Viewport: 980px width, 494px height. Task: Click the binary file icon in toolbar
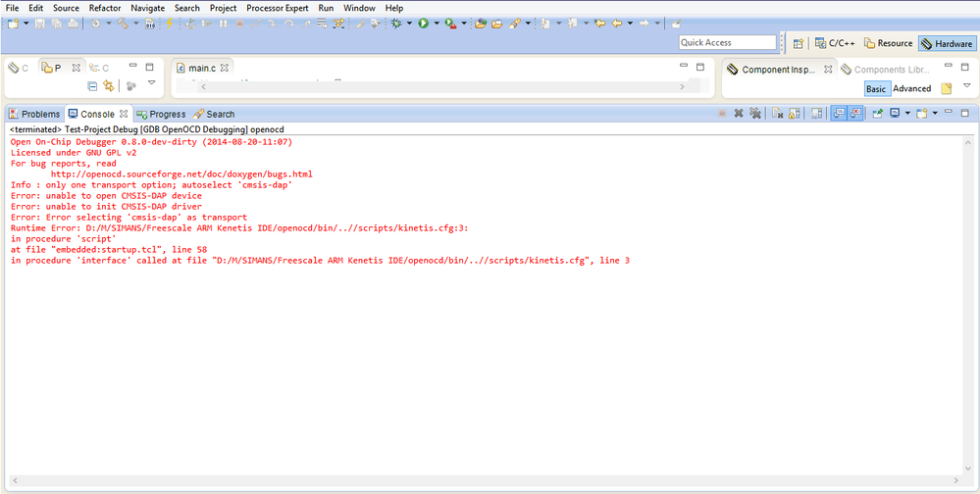[150, 24]
